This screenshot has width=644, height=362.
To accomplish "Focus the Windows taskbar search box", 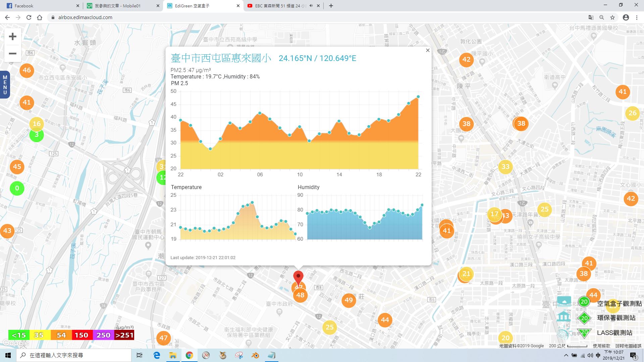I will point(74,355).
